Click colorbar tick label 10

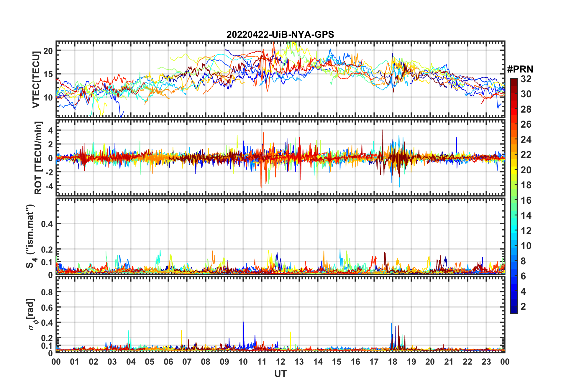tap(526, 246)
